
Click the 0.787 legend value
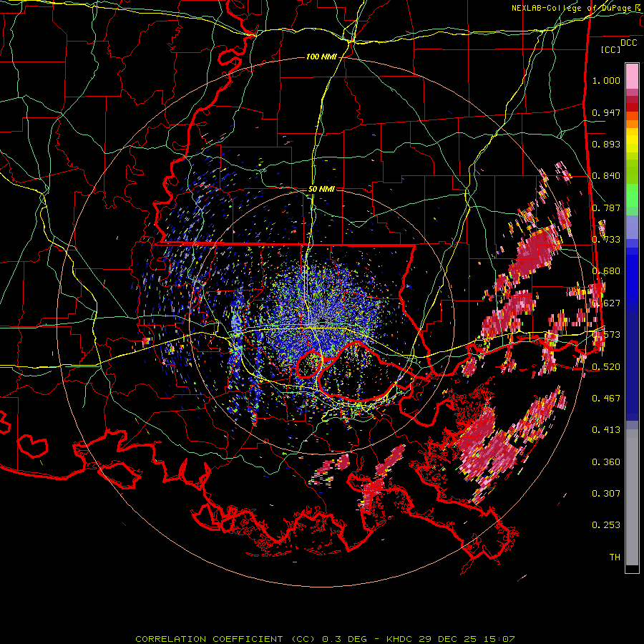coord(606,208)
